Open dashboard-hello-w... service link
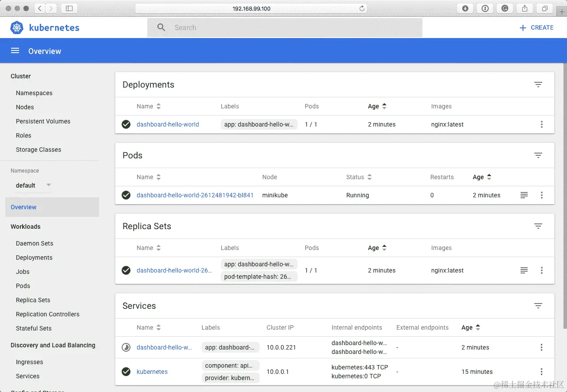Image resolution: width=567 pixels, height=392 pixels. (x=164, y=347)
